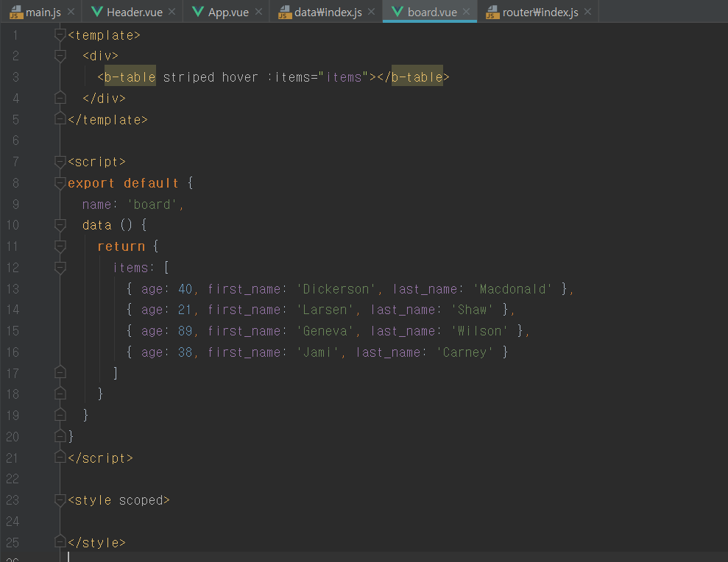728x562 pixels.
Task: Click the JS file icon on data\index.js tab
Action: [285, 12]
